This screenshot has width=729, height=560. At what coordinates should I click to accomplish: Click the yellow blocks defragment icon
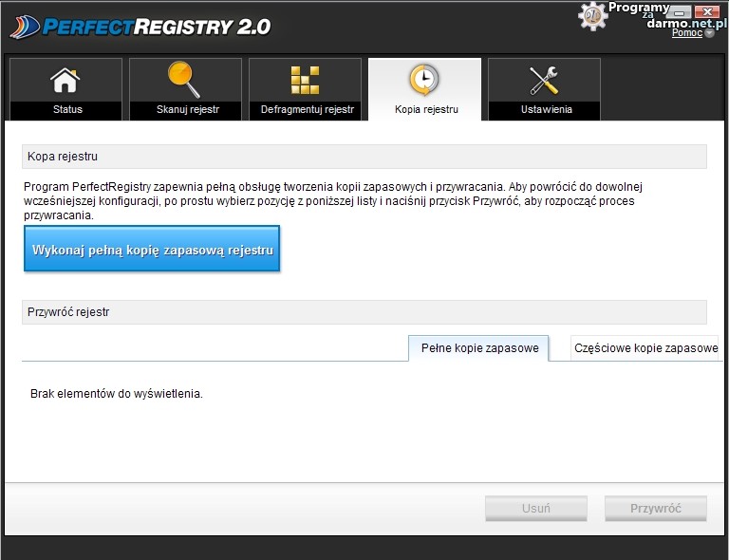point(306,81)
